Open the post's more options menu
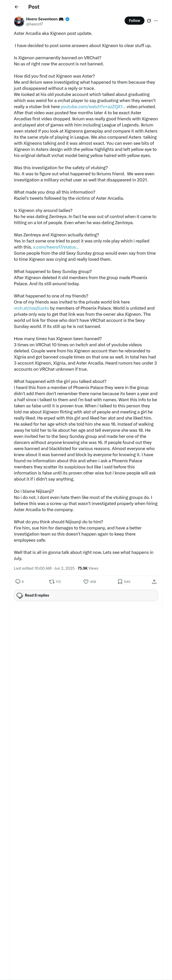Image resolution: width=172 pixels, height=980 pixels. coord(156,21)
